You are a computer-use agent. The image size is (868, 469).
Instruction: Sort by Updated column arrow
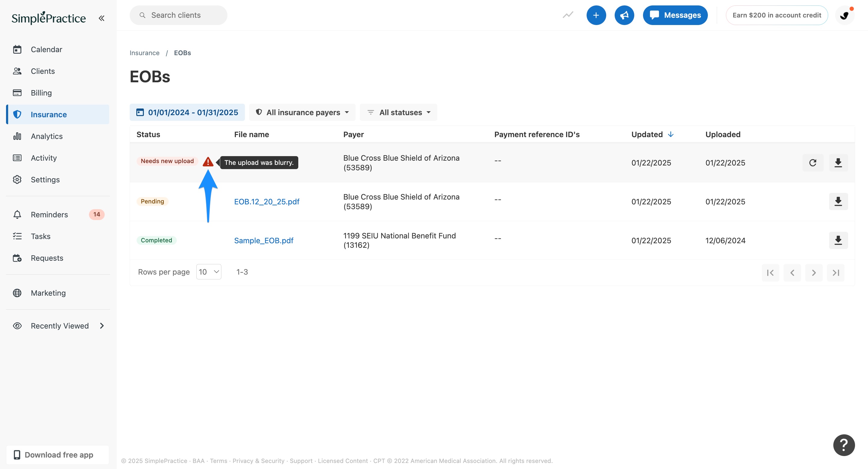click(670, 134)
